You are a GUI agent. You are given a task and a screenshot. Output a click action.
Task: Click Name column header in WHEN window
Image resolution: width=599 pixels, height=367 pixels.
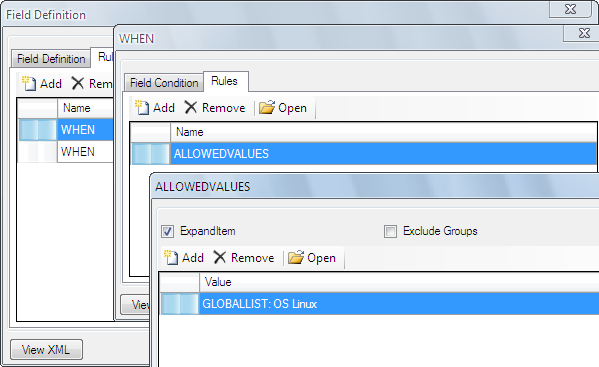coord(383,132)
